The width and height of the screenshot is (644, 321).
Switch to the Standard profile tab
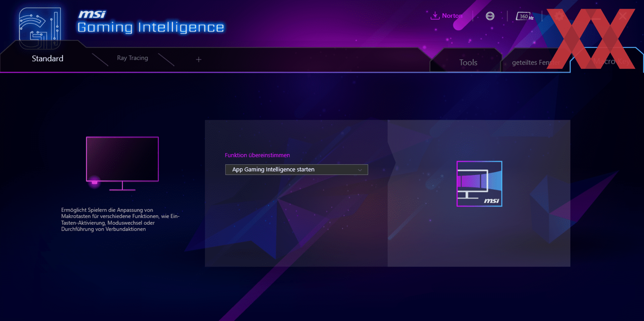pyautogui.click(x=47, y=58)
